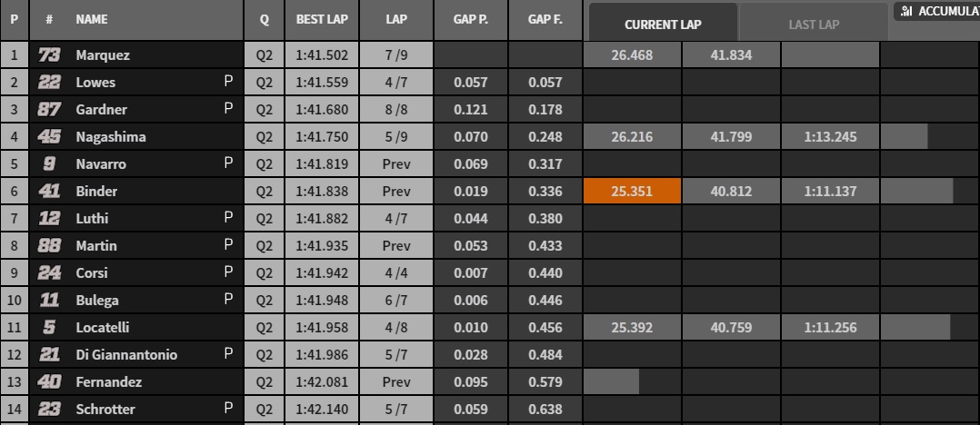980x425 pixels.
Task: Click Binder's orange 25.351 sector time
Action: point(632,192)
